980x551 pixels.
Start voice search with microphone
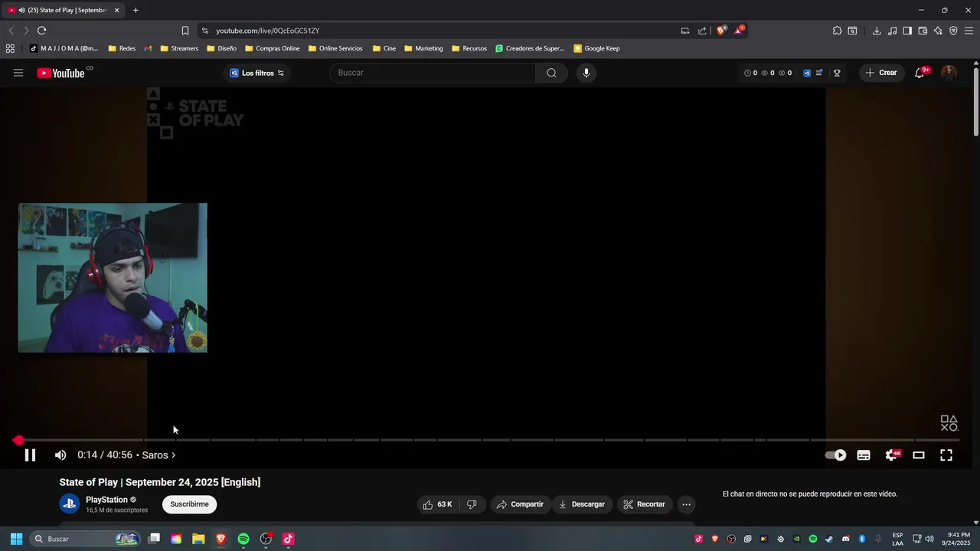click(x=586, y=73)
